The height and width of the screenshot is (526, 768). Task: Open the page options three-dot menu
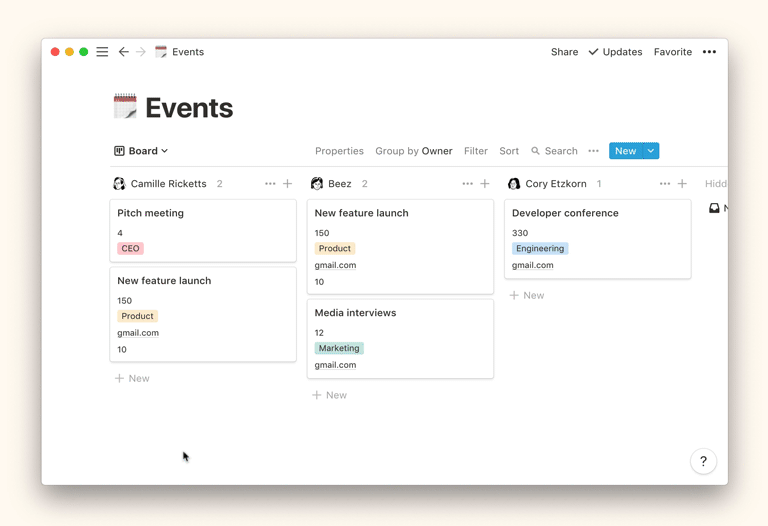coord(709,52)
